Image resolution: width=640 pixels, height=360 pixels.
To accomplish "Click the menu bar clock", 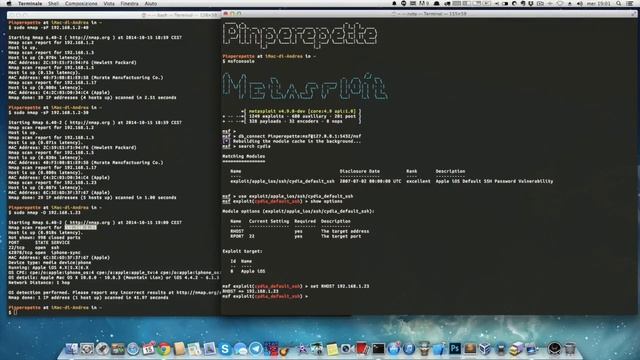I will pyautogui.click(x=598, y=3).
